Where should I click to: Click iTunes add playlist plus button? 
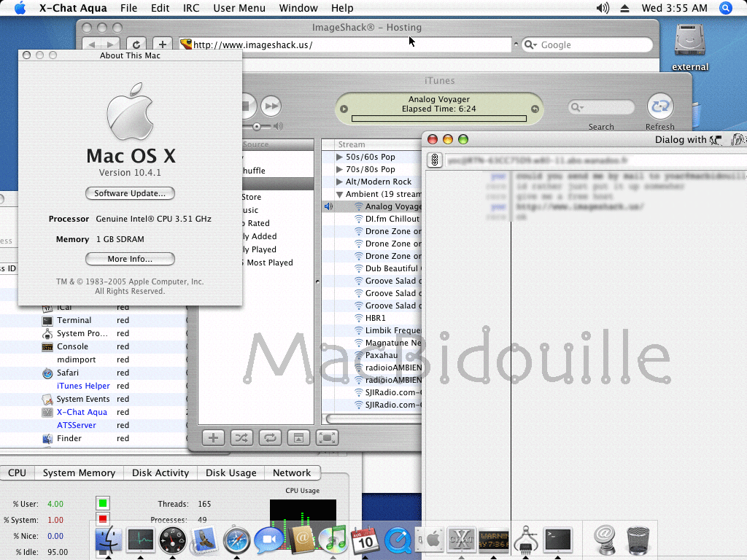coord(213,437)
